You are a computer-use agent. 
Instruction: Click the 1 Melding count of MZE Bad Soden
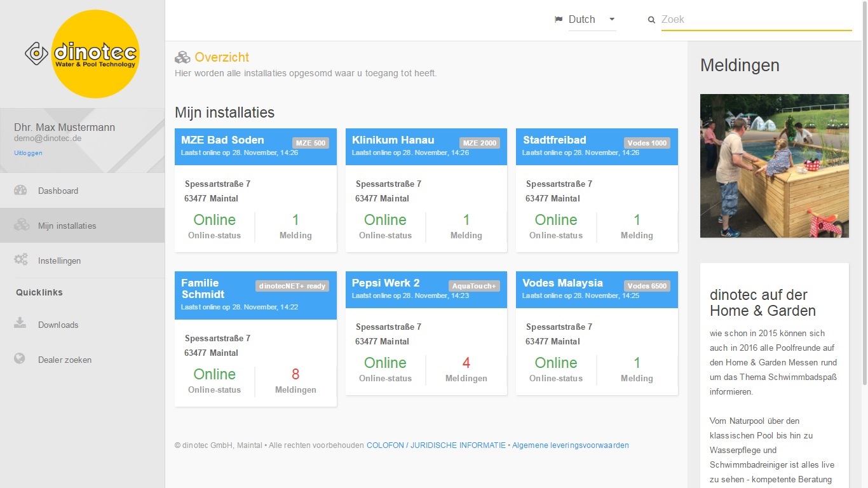[295, 226]
